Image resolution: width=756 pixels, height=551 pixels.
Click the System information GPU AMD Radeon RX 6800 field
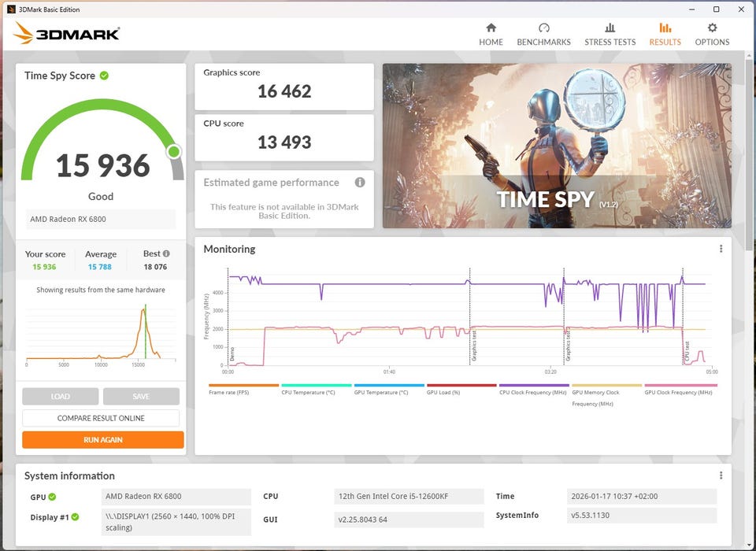pyautogui.click(x=176, y=496)
